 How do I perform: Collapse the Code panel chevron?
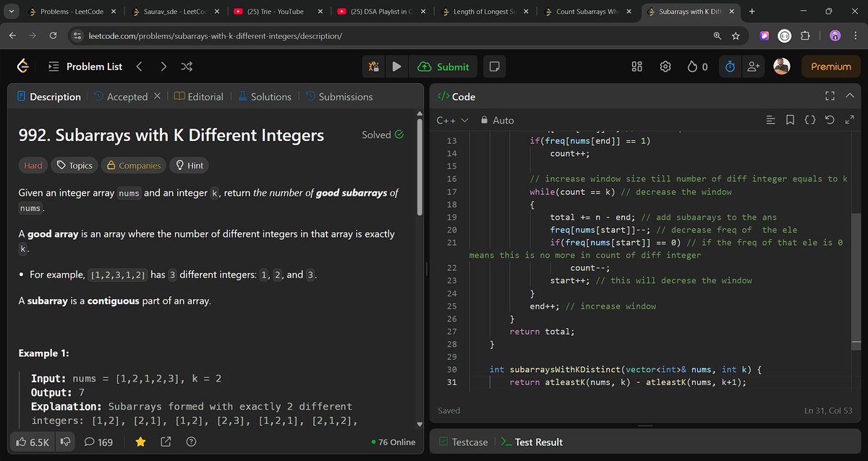point(848,96)
